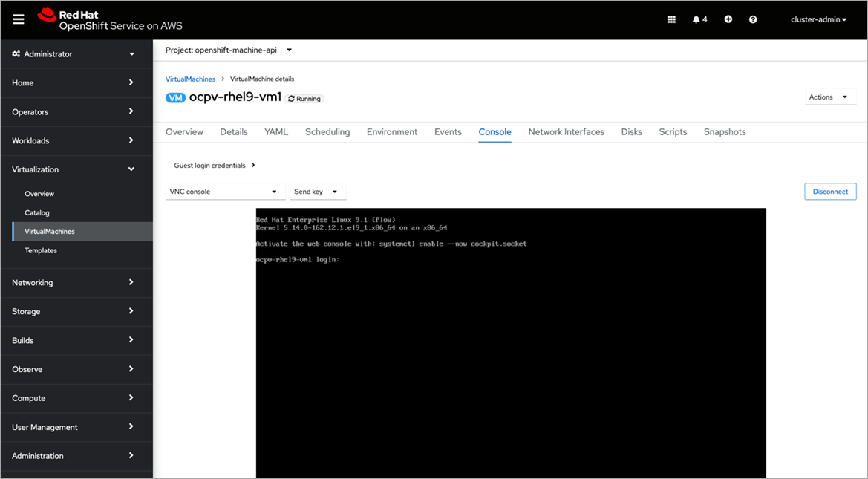Switch to the Scheduling tab
This screenshot has width=868, height=479.
tap(327, 131)
